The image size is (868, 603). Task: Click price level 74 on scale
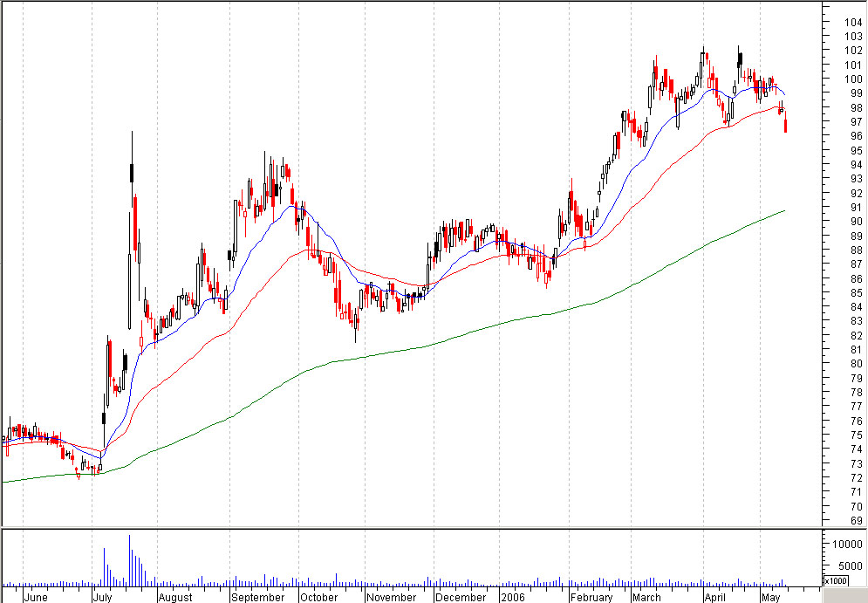(x=857, y=449)
